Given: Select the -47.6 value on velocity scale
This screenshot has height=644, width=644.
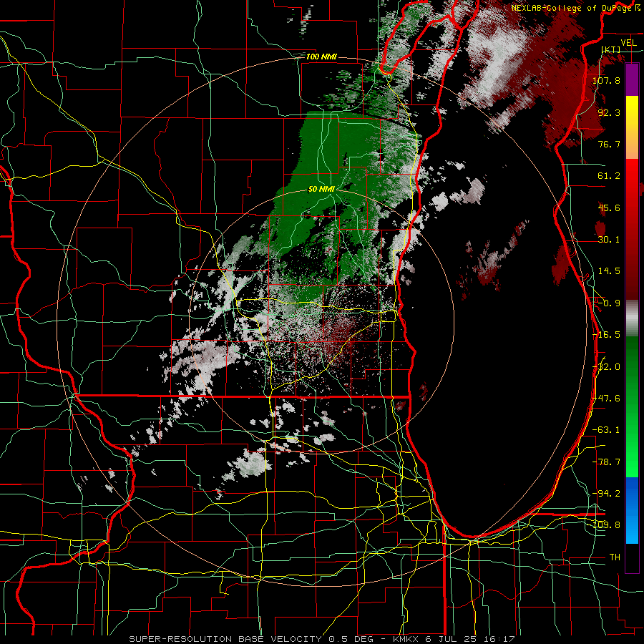Looking at the screenshot, I should 606,398.
